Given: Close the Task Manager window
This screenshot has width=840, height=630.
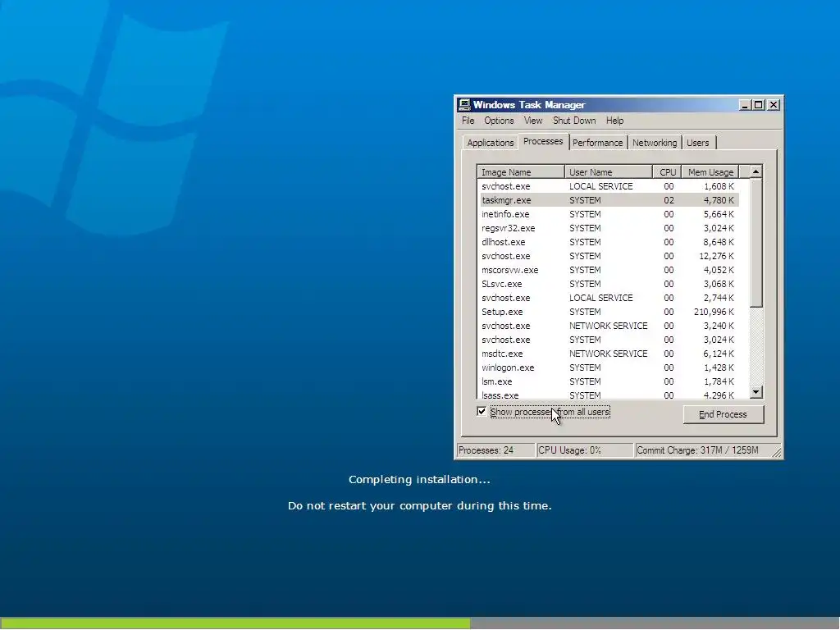Looking at the screenshot, I should [x=774, y=105].
